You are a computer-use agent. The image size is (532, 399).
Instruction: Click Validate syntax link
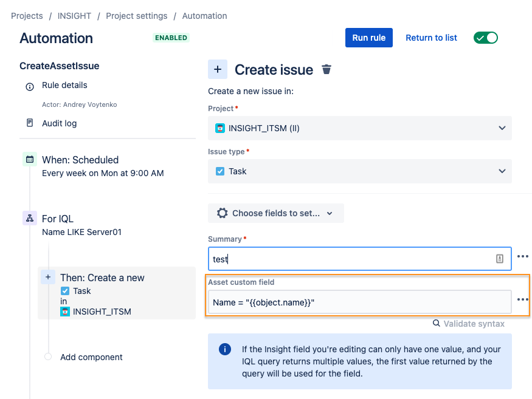(474, 324)
